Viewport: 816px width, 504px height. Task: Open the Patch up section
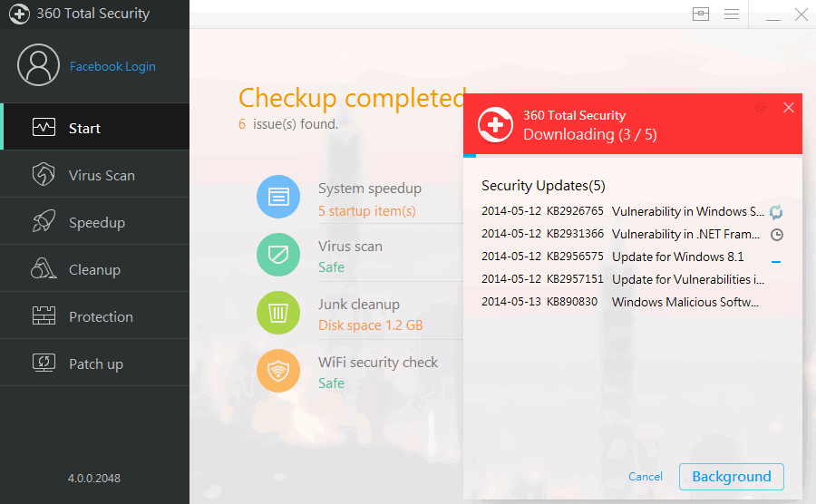(94, 363)
